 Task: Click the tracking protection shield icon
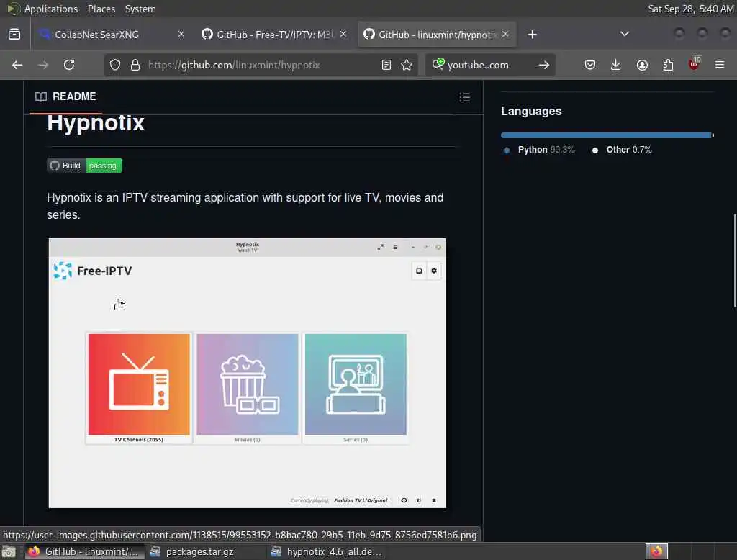(x=115, y=65)
